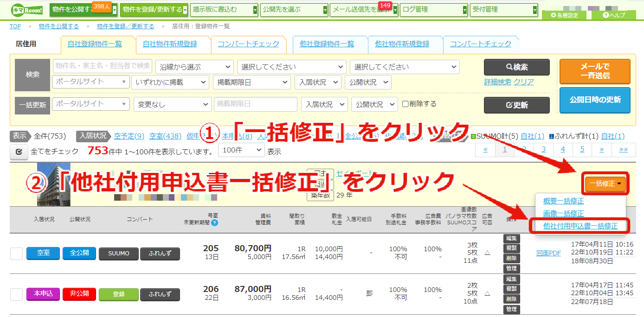Open the 掲示板に書込む dropdown
This screenshot has width=644, height=317.
click(x=224, y=10)
